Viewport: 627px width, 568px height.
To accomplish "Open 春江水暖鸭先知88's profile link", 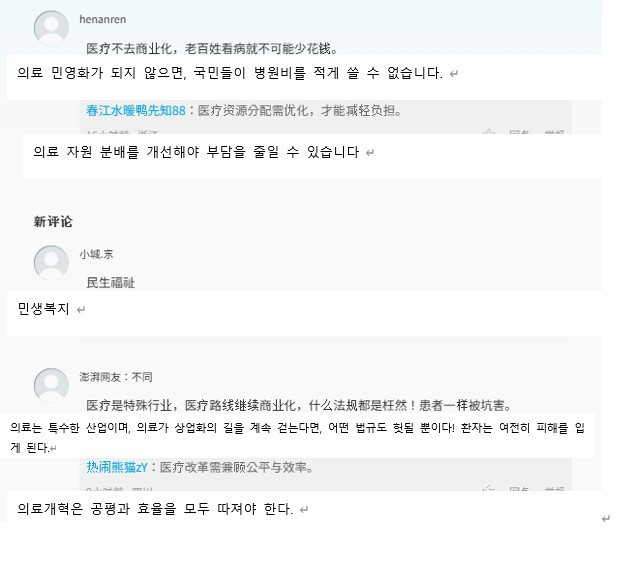I will (136, 111).
